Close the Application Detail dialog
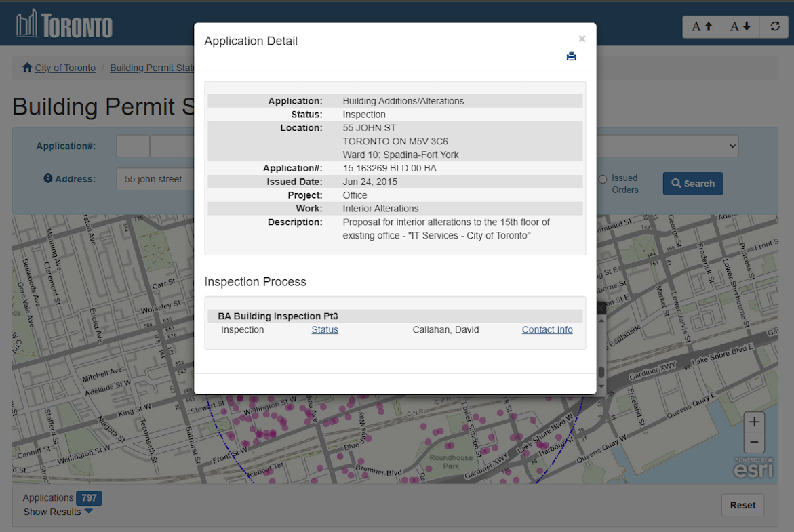The image size is (794, 532). point(582,39)
